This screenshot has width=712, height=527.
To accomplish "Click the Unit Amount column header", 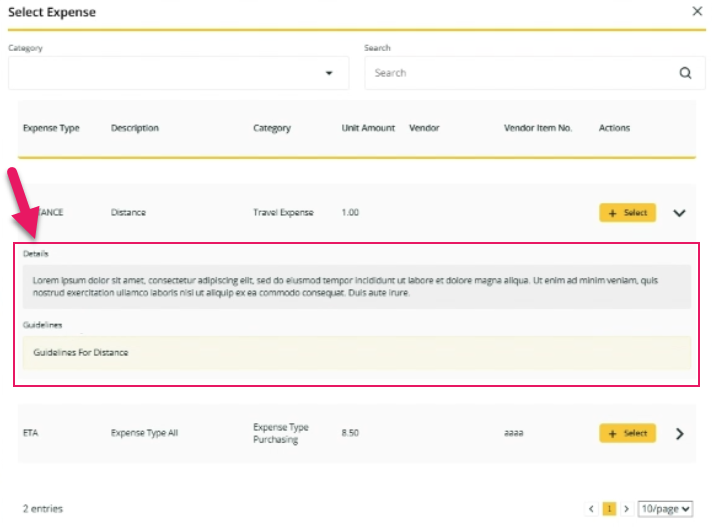I will click(x=368, y=128).
